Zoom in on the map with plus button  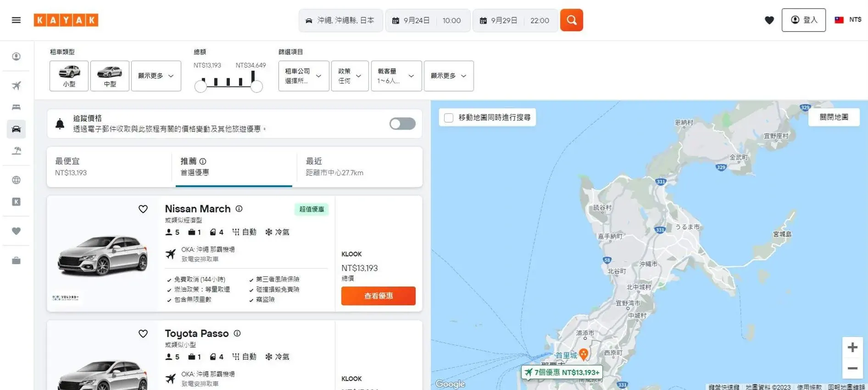coord(852,347)
